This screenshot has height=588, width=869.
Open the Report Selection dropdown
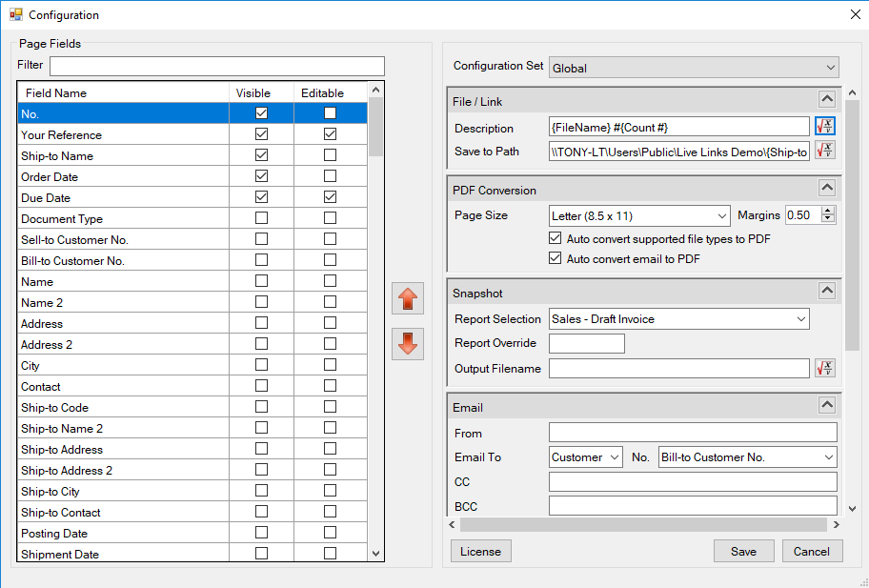click(678, 319)
